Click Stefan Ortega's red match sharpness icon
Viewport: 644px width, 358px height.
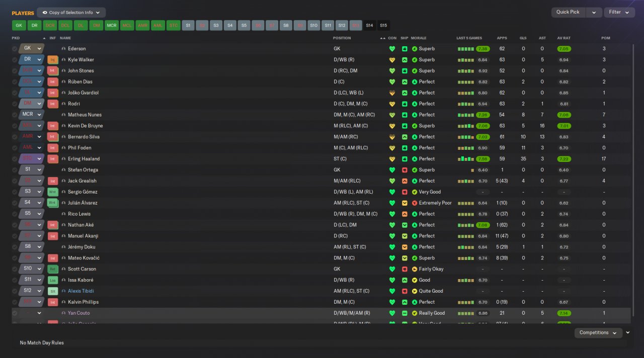pyautogui.click(x=405, y=170)
